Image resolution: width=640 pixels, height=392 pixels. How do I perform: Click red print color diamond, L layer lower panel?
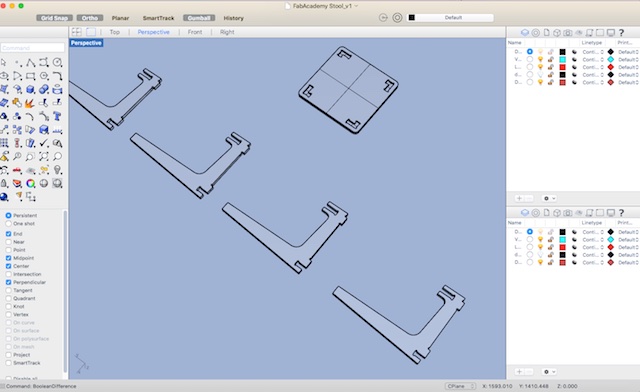(611, 247)
